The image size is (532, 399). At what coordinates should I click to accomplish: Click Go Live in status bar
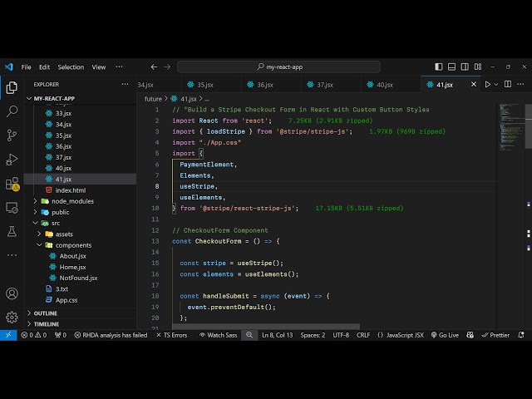point(444,335)
